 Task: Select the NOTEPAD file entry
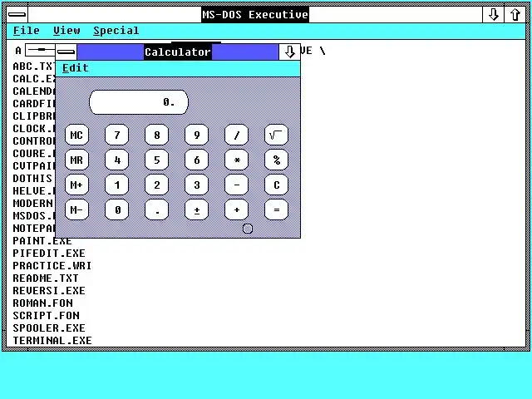click(x=33, y=229)
